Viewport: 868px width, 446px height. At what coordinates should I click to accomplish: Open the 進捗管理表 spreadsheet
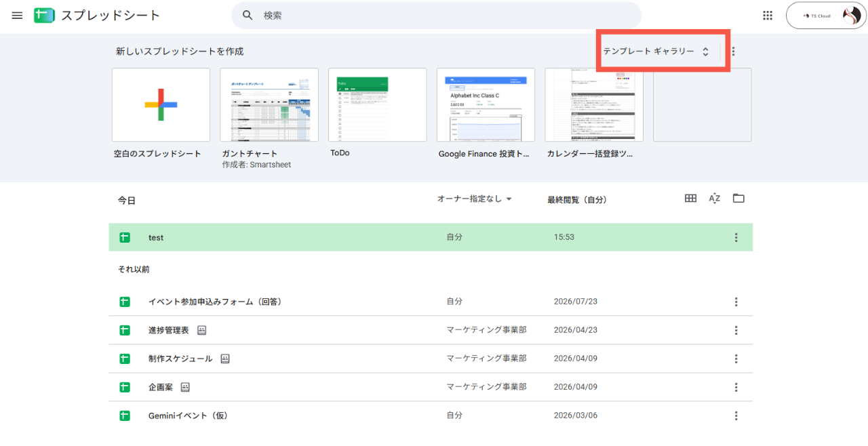tap(431, 330)
